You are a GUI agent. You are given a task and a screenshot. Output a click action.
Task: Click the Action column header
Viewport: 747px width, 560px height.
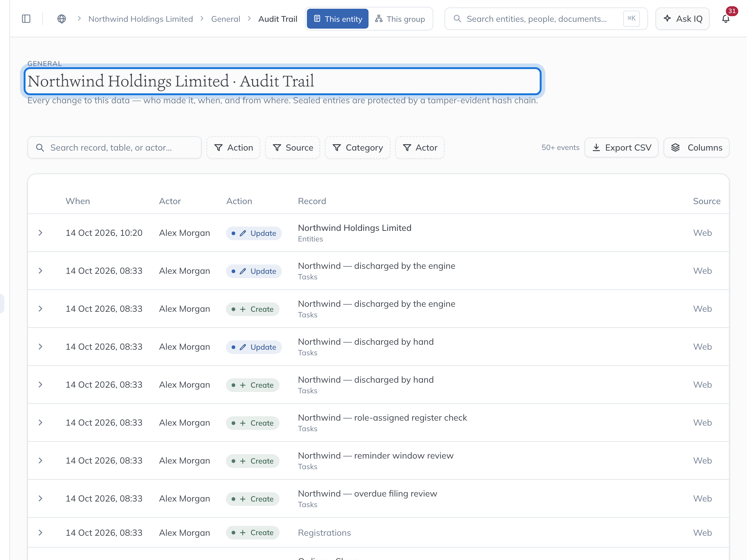239,201
